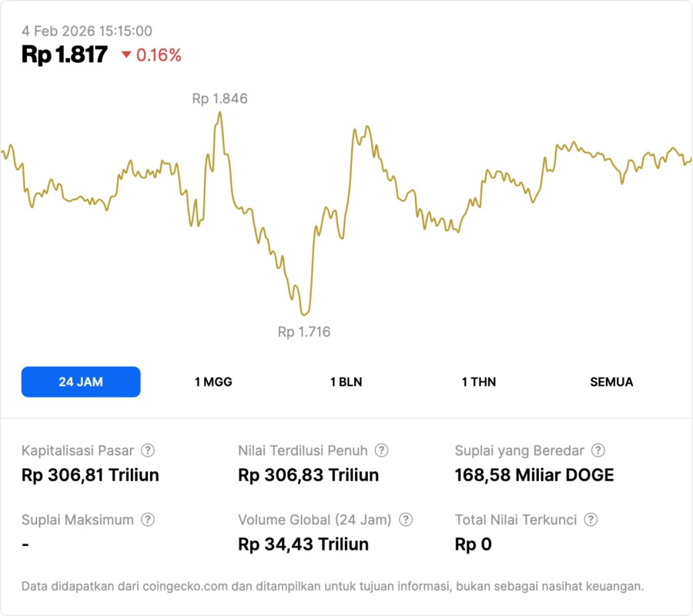
Task: Switch chart to 1 MGG range
Action: coord(213,382)
